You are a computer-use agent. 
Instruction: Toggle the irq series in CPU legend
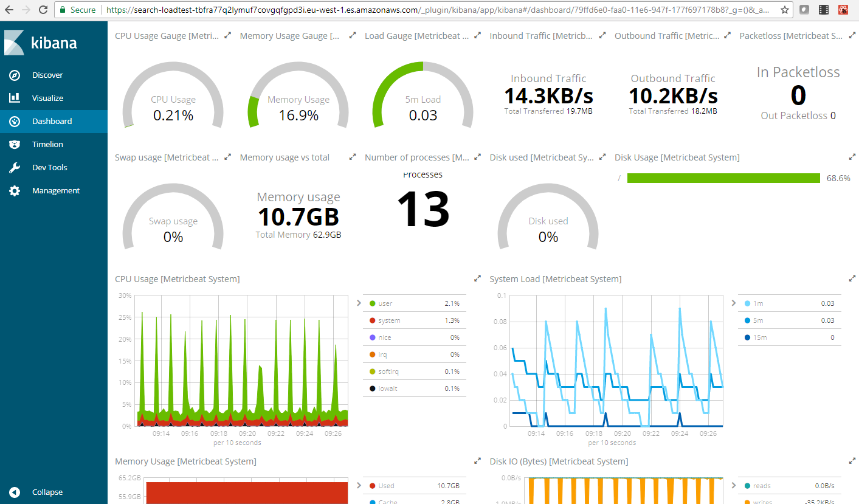pos(415,354)
